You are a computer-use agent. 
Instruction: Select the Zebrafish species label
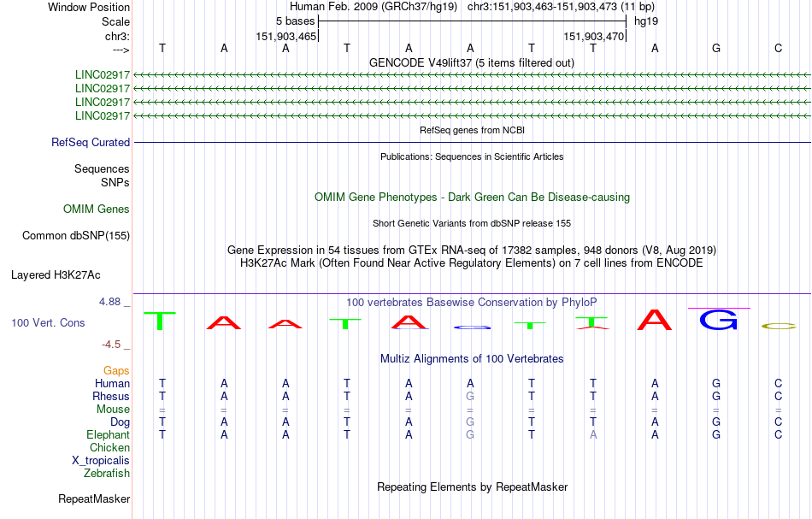(107, 473)
